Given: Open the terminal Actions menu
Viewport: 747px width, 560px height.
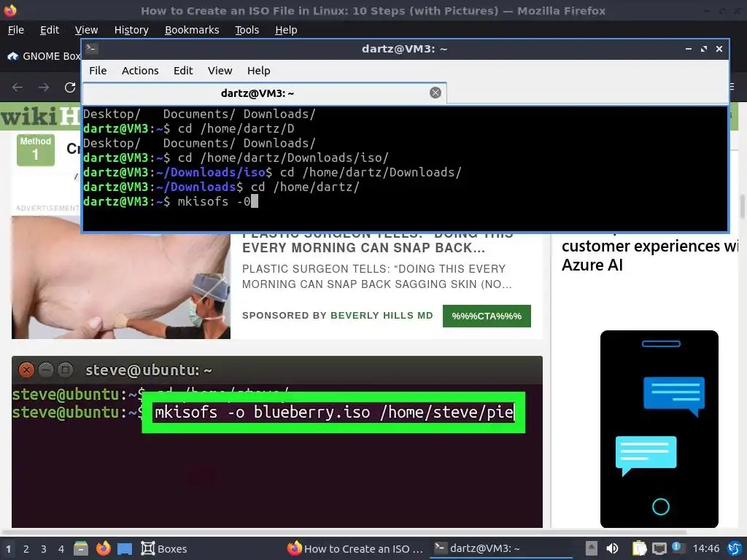Looking at the screenshot, I should click(x=140, y=71).
